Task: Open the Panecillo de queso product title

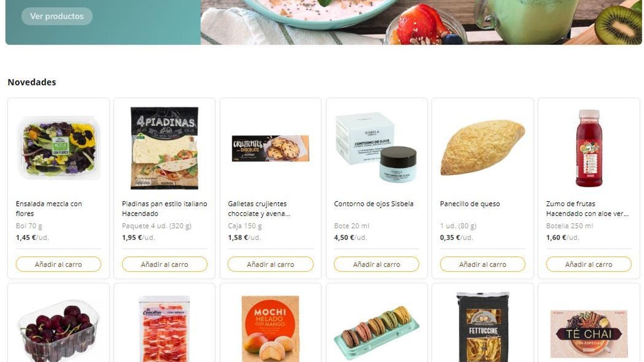Action: (470, 204)
